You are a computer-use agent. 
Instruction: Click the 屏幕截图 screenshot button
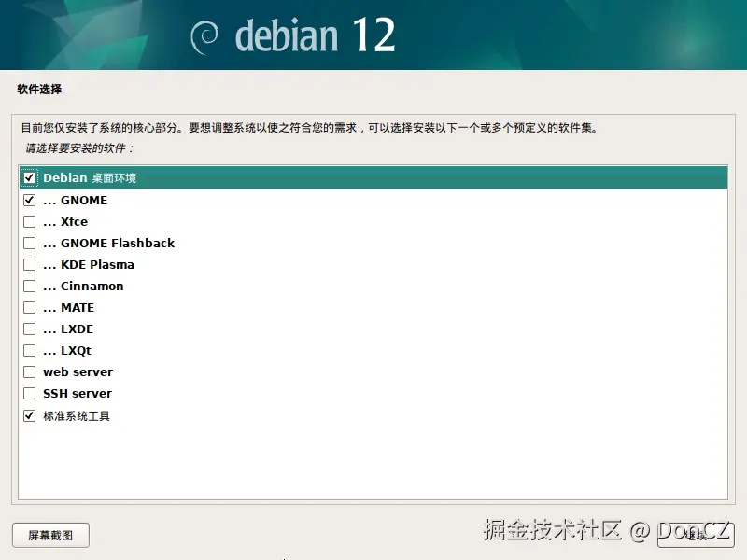pyautogui.click(x=50, y=535)
